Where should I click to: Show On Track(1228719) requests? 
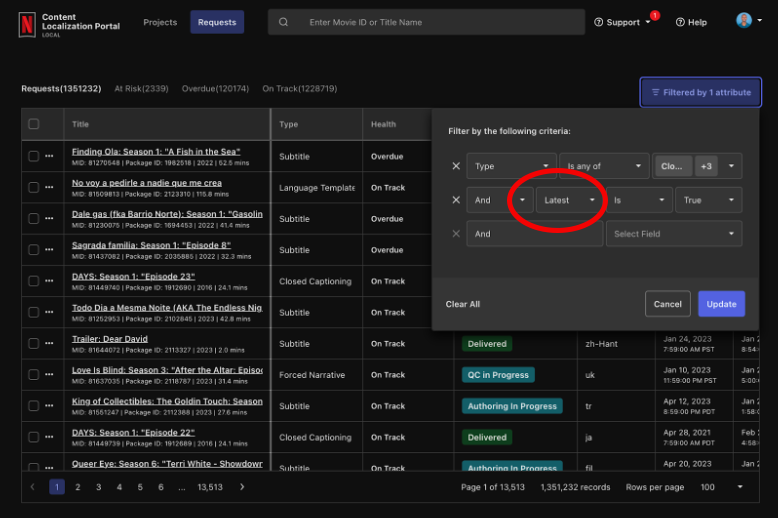[x=300, y=89]
